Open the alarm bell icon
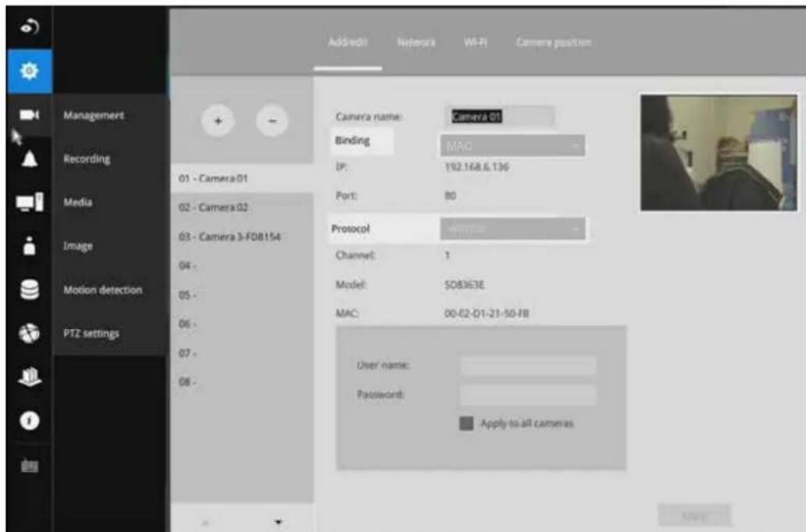The image size is (806, 532). (30, 159)
